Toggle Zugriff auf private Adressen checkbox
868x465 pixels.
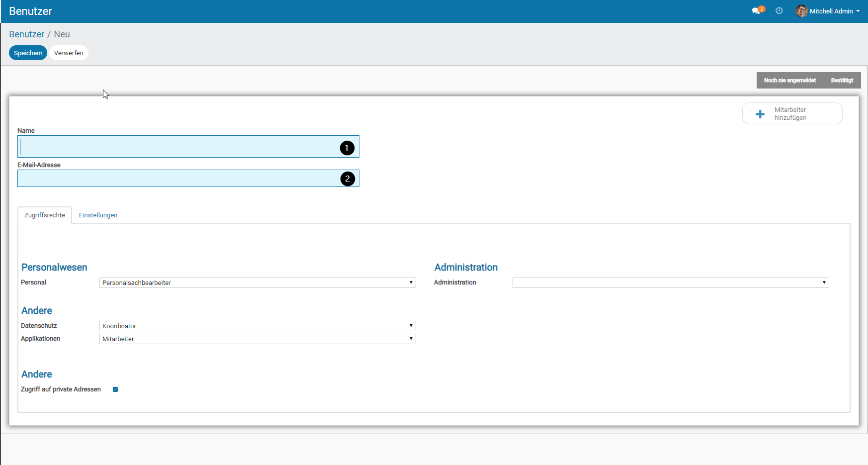[x=115, y=389]
